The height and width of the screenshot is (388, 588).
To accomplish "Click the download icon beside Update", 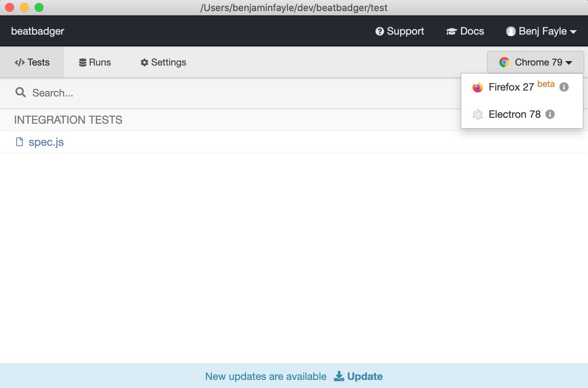I will pos(339,376).
